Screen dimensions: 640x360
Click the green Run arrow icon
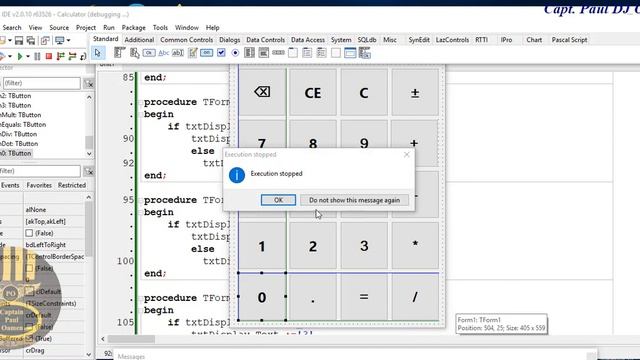coord(19,56)
